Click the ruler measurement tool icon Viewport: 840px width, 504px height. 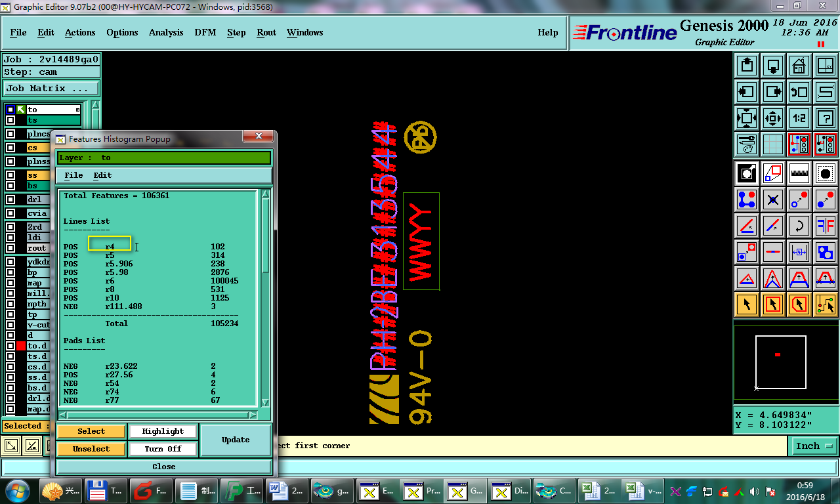click(799, 173)
